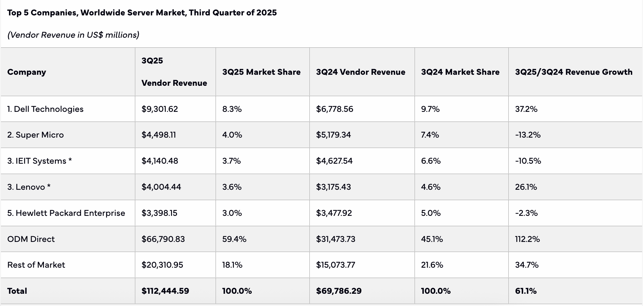644x306 pixels.
Task: Click the 3.6% market share cell
Action: pos(232,187)
